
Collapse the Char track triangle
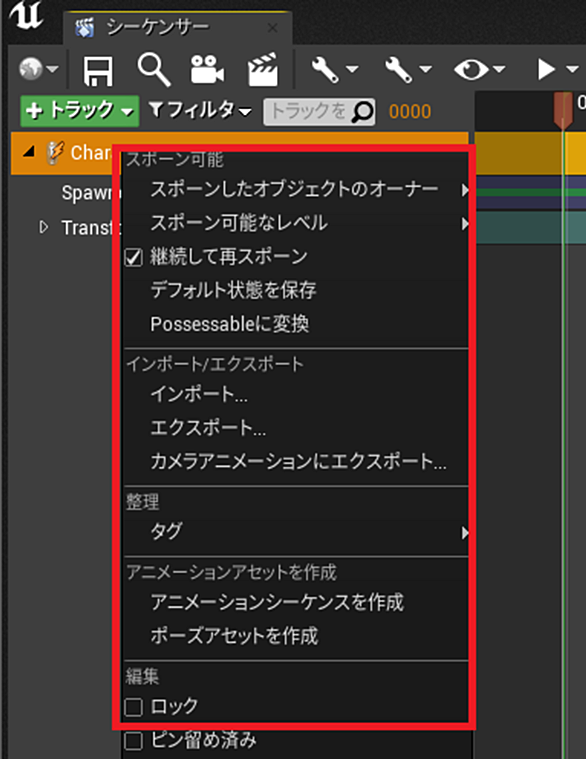click(30, 152)
